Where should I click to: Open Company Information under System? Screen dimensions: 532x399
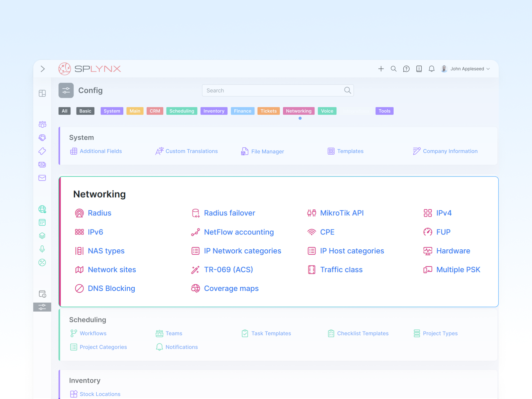pyautogui.click(x=450, y=151)
